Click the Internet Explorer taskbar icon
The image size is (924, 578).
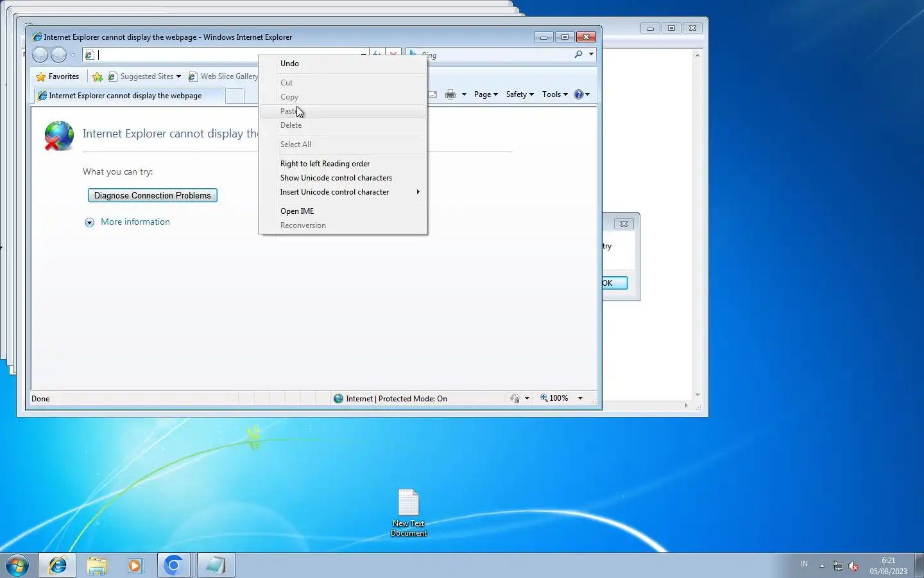pos(58,566)
